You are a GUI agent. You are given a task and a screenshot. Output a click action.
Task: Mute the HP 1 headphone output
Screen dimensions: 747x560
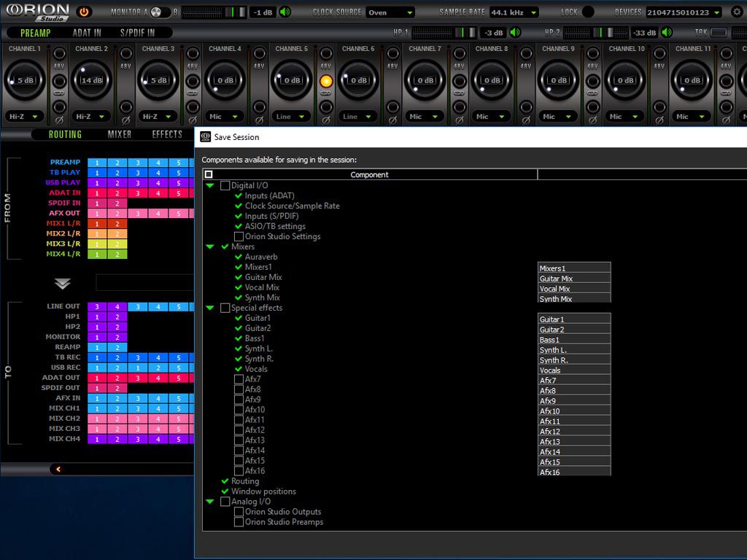515,32
